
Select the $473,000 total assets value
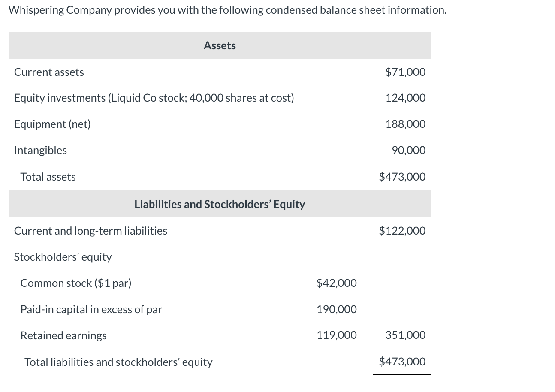point(402,177)
